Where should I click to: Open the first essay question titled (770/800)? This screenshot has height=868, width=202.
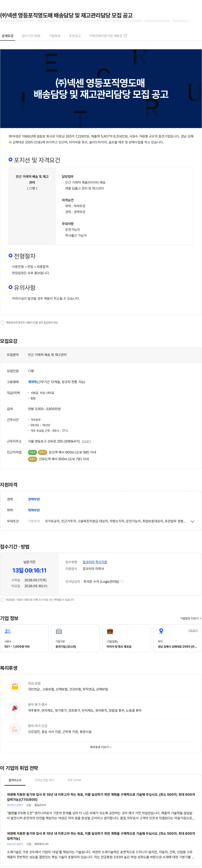tap(101, 797)
